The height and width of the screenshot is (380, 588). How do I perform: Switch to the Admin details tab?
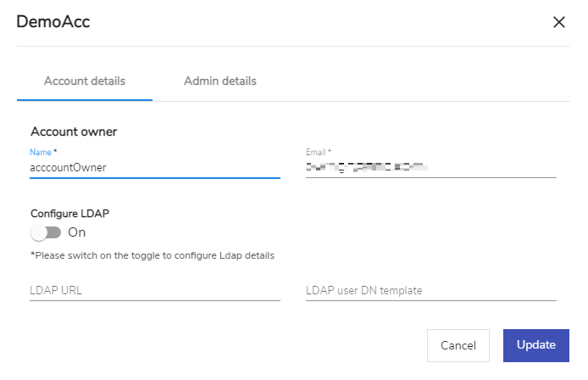pos(220,81)
